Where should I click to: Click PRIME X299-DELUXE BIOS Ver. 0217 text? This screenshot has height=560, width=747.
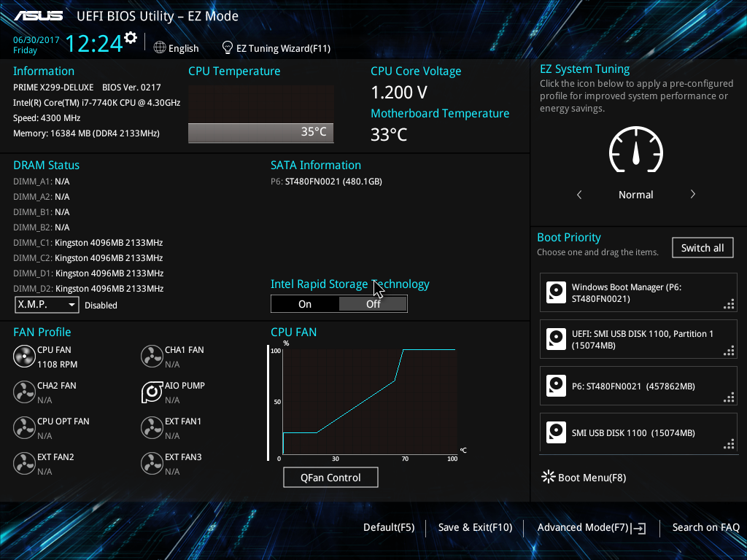88,87
